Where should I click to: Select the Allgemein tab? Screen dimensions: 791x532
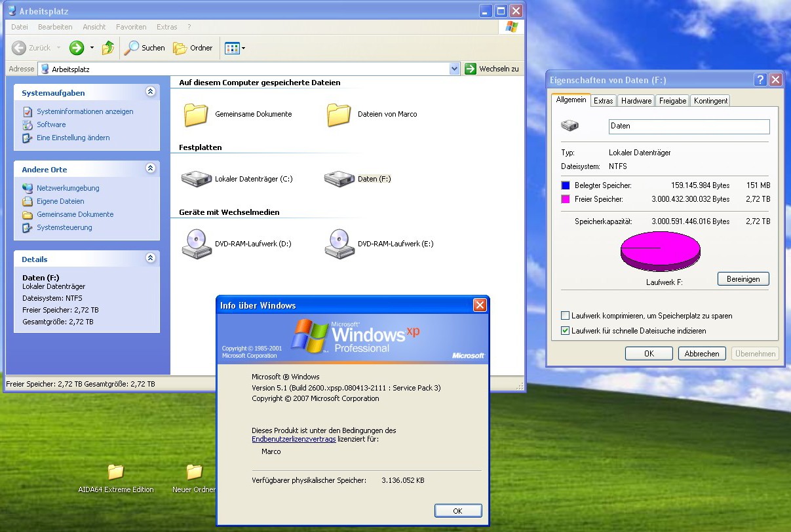point(571,100)
